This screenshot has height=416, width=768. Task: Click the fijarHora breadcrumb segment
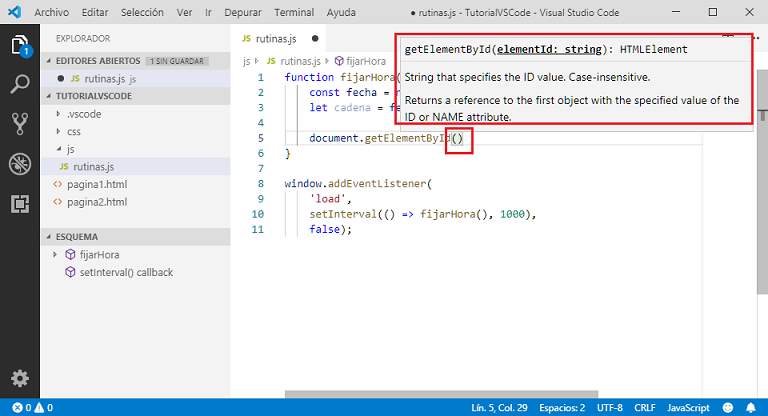pyautogui.click(x=366, y=61)
